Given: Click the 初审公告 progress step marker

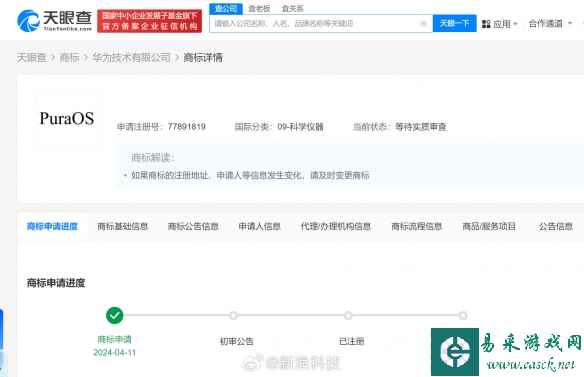Looking at the screenshot, I should (233, 316).
